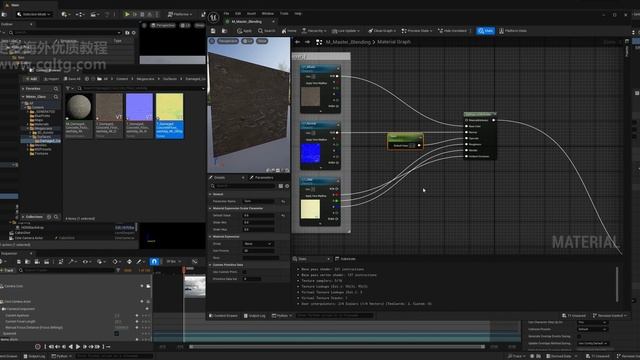640x360 pixels.
Task: Click M_Master_Blending breadcrumb link
Action: (348, 42)
